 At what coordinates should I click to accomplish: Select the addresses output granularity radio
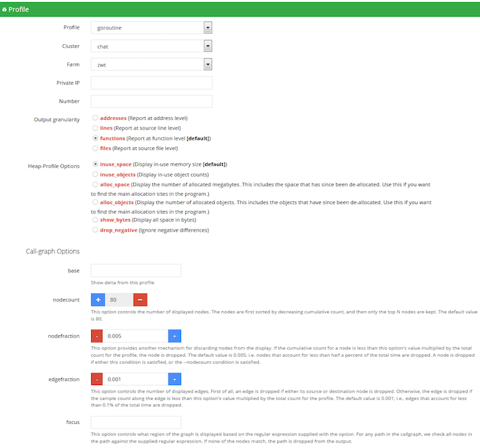95,118
